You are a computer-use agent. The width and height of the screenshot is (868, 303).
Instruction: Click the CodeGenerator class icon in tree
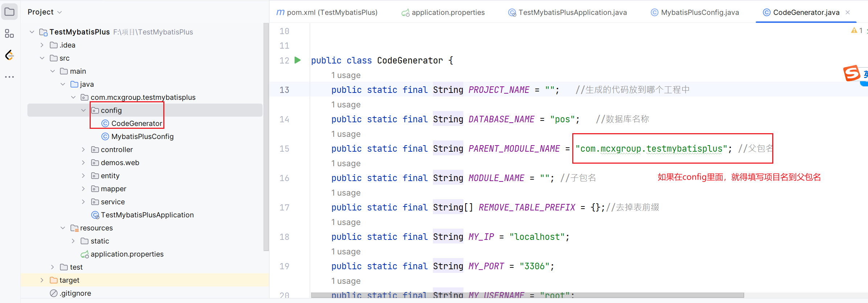(105, 123)
